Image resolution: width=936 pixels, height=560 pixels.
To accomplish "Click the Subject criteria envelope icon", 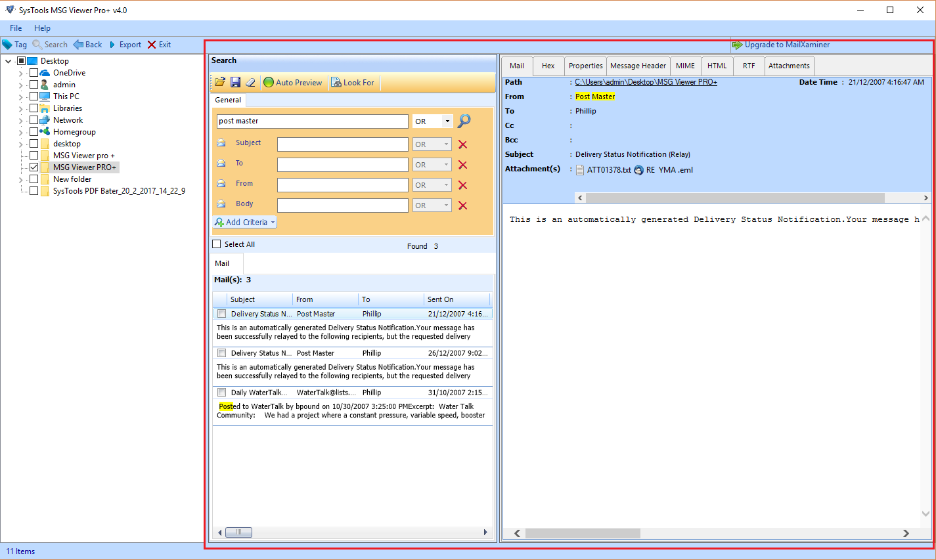I will (x=221, y=143).
